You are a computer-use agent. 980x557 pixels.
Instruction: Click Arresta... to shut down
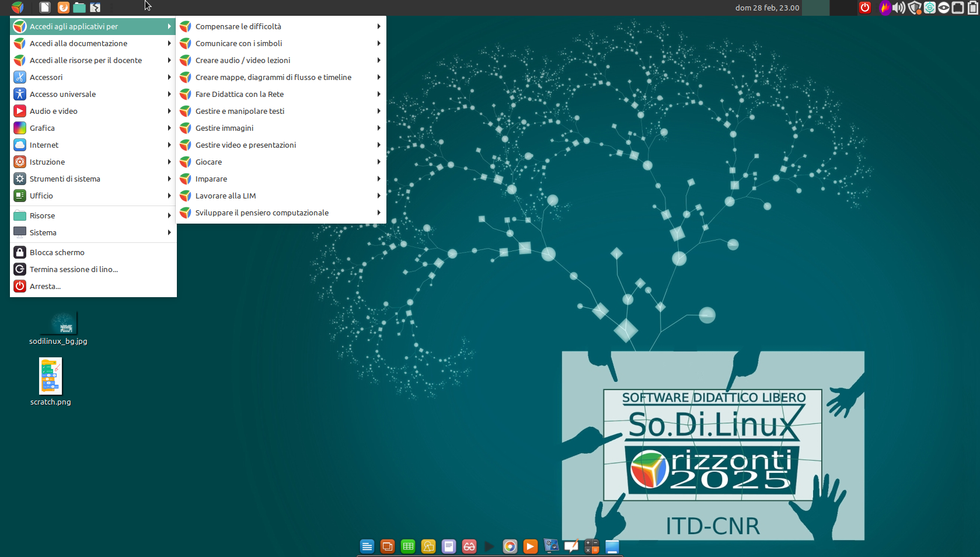pos(45,286)
